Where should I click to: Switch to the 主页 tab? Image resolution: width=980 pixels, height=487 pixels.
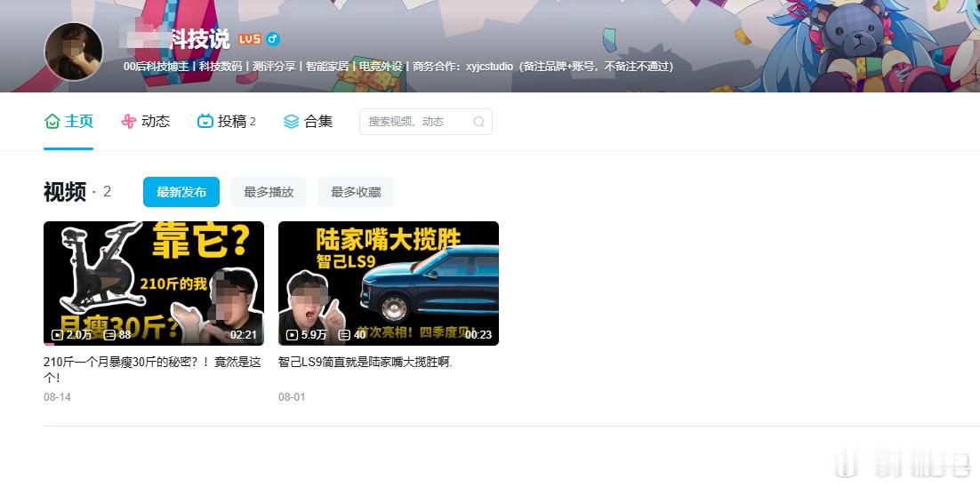coord(68,121)
